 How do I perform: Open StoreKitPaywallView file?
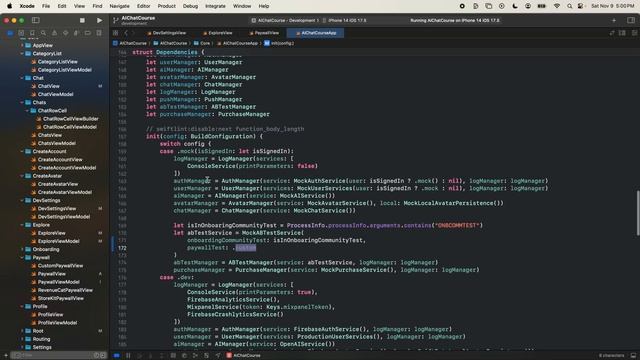point(60,298)
